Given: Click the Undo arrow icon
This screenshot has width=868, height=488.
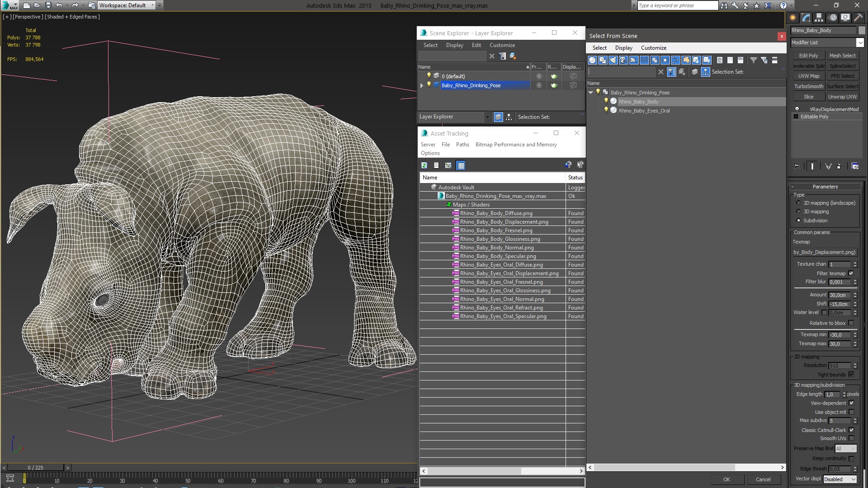Looking at the screenshot, I should (x=59, y=5).
